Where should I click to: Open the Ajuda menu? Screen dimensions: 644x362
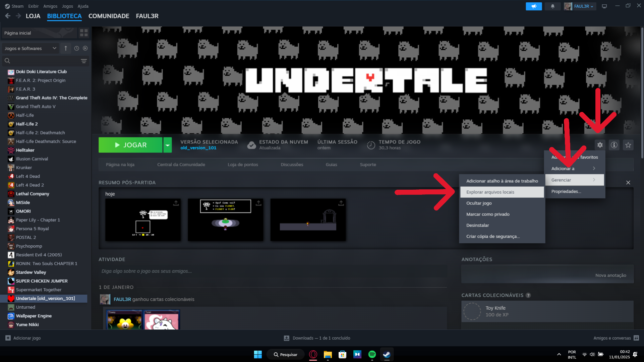tap(83, 6)
